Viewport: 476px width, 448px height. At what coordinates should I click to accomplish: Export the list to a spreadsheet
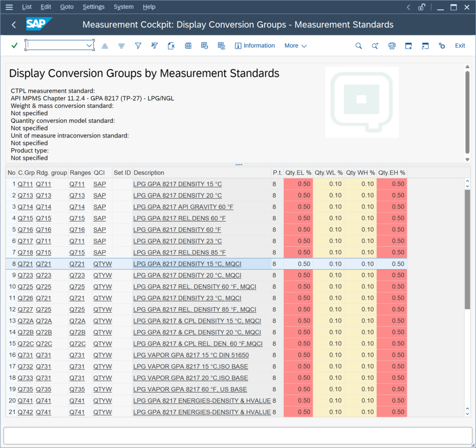pyautogui.click(x=171, y=46)
